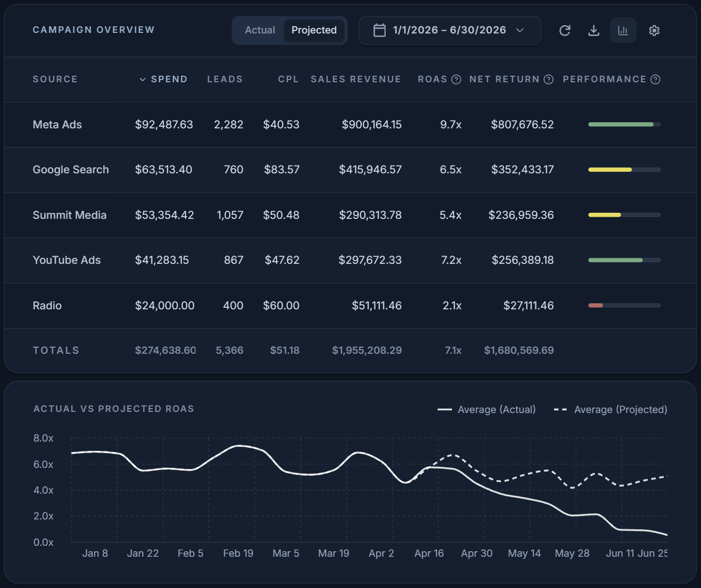Image resolution: width=701 pixels, height=588 pixels.
Task: Click the Apr 16 chart axis label
Action: [x=429, y=553]
